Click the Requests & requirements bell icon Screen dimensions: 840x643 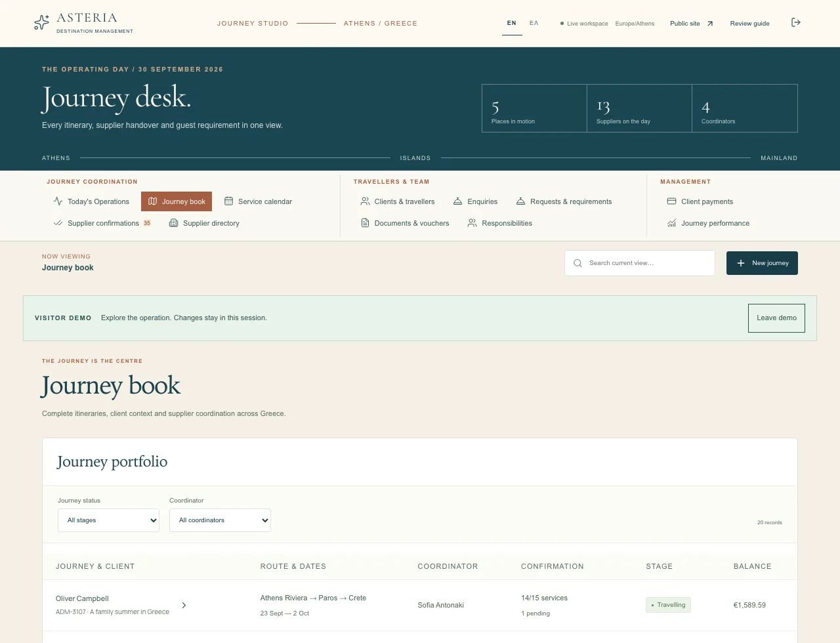[521, 201]
